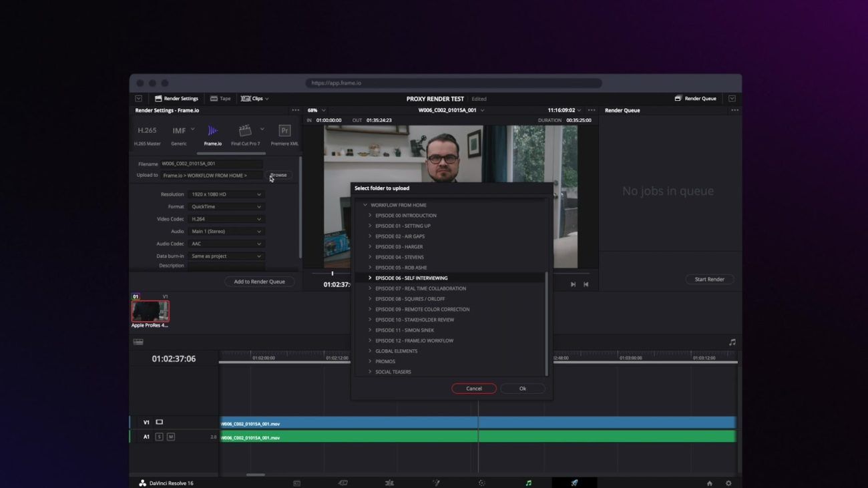Open the Media page
Viewport: 868px width, 488px height.
(296, 482)
